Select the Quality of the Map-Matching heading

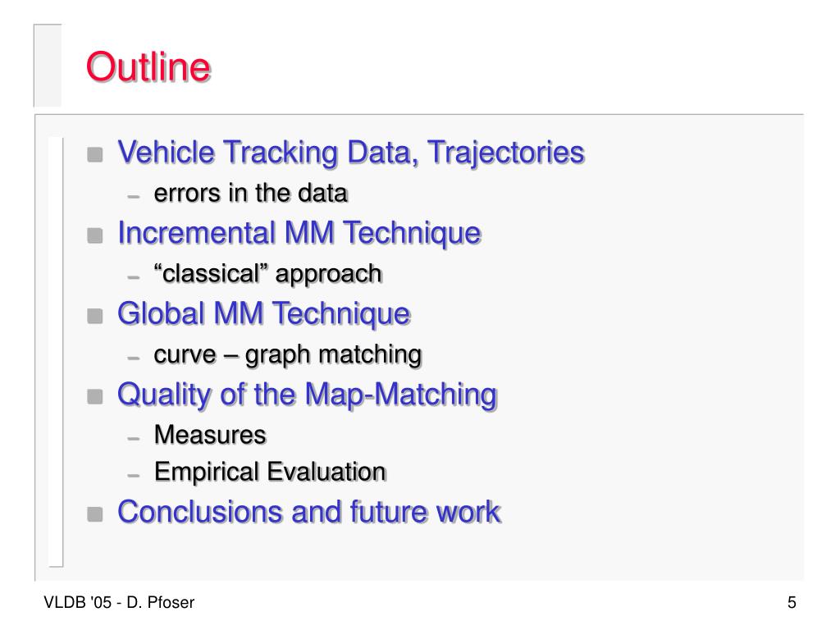point(308,395)
